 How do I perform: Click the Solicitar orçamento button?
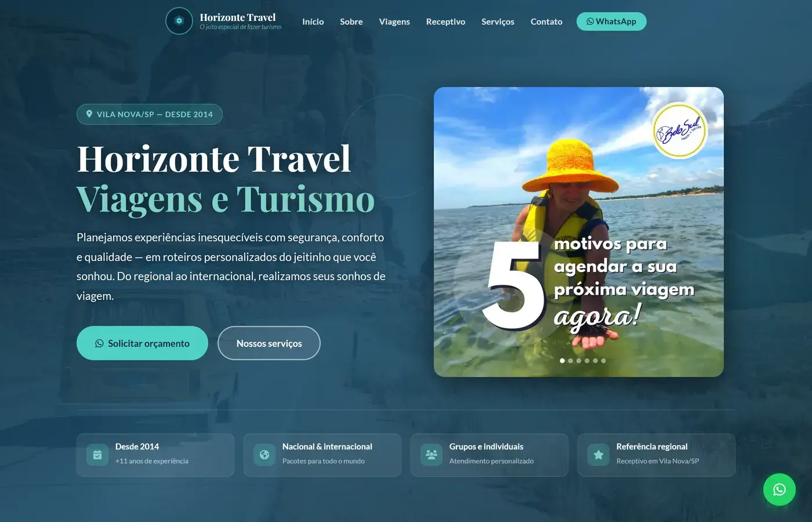[x=142, y=343]
